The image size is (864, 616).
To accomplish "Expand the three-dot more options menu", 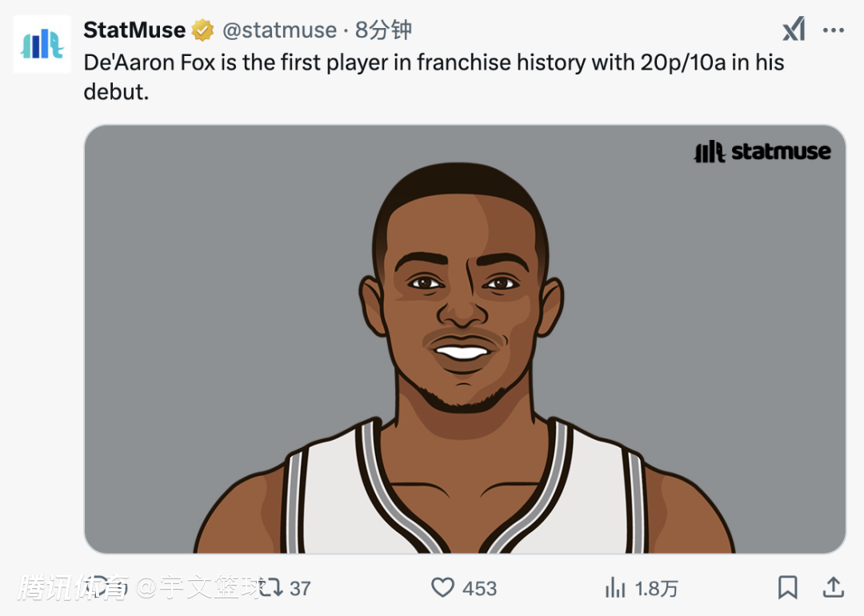I will click(x=834, y=30).
